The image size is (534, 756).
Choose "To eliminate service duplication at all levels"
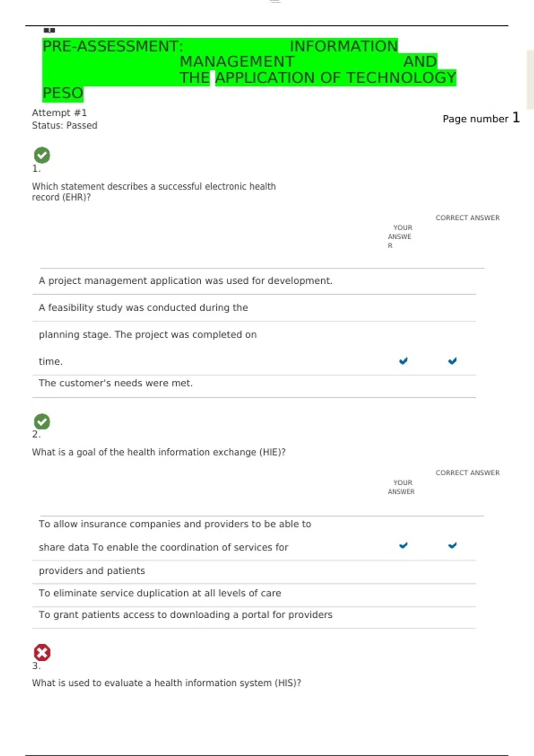coord(160,593)
